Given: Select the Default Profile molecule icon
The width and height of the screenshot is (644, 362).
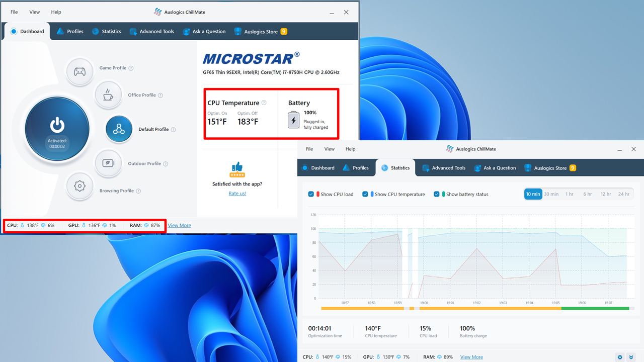Looking at the screenshot, I should (119, 129).
